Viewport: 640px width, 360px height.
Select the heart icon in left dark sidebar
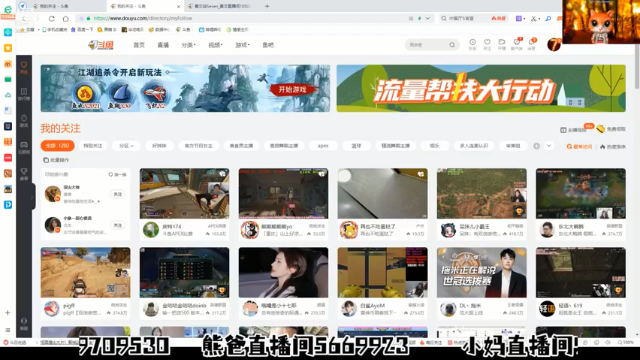point(24,65)
